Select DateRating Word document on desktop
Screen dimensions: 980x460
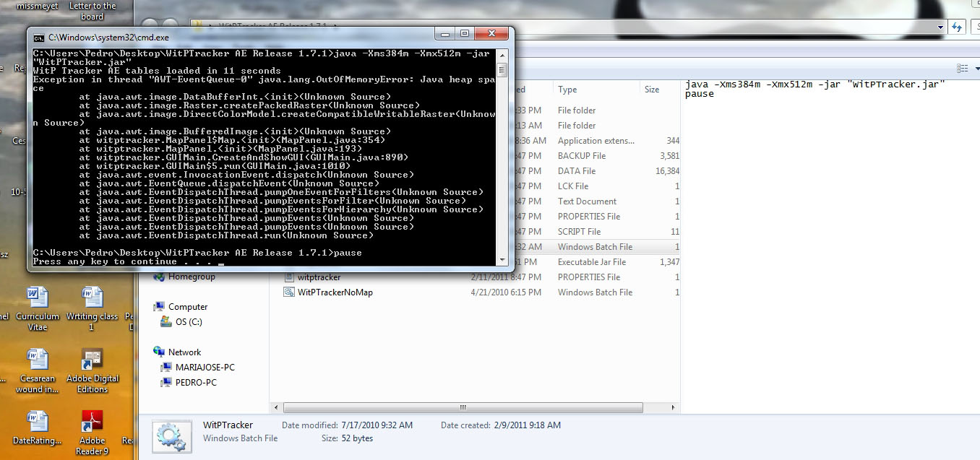click(38, 428)
